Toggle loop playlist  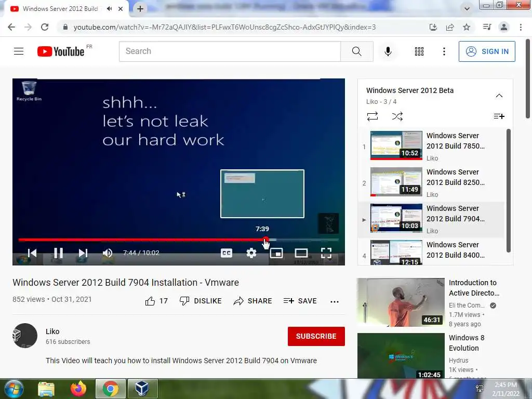coord(372,116)
